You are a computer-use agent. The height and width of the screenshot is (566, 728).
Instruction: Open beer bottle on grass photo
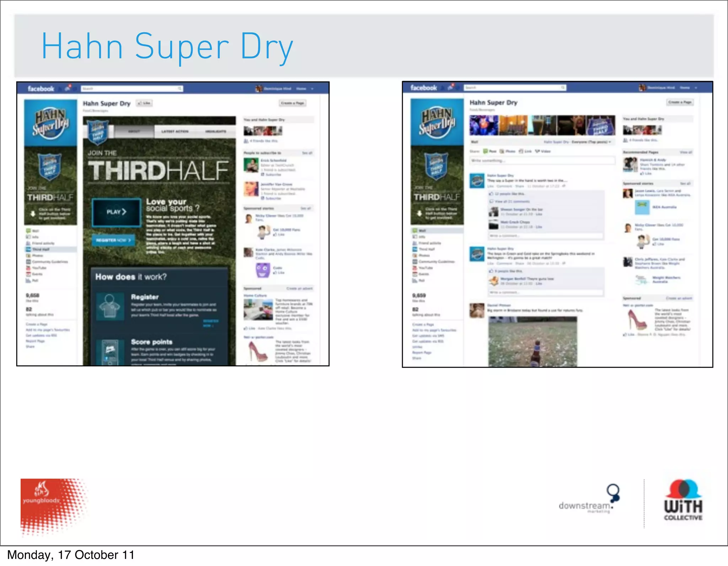point(532,341)
